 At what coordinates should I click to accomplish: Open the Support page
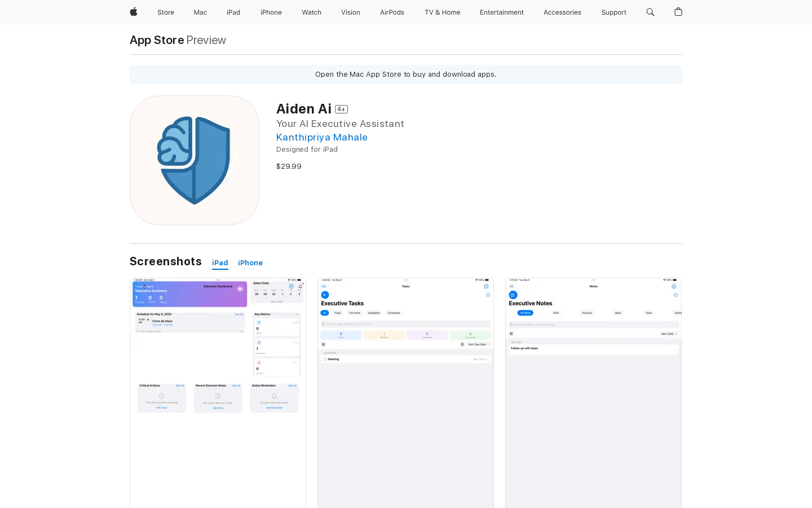pyautogui.click(x=614, y=12)
